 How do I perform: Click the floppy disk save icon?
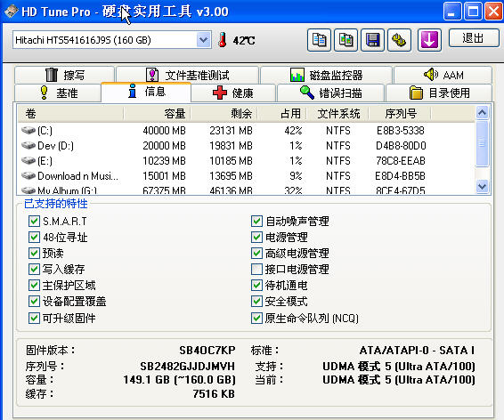pyautogui.click(x=372, y=40)
